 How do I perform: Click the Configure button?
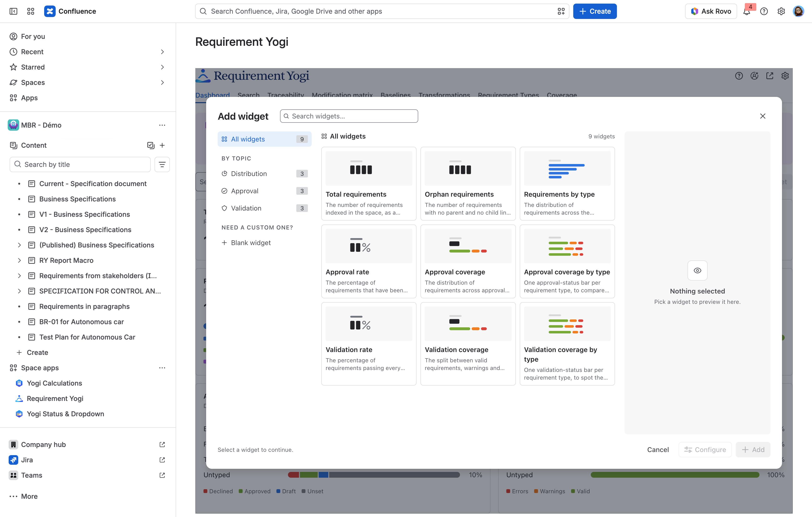click(x=705, y=450)
